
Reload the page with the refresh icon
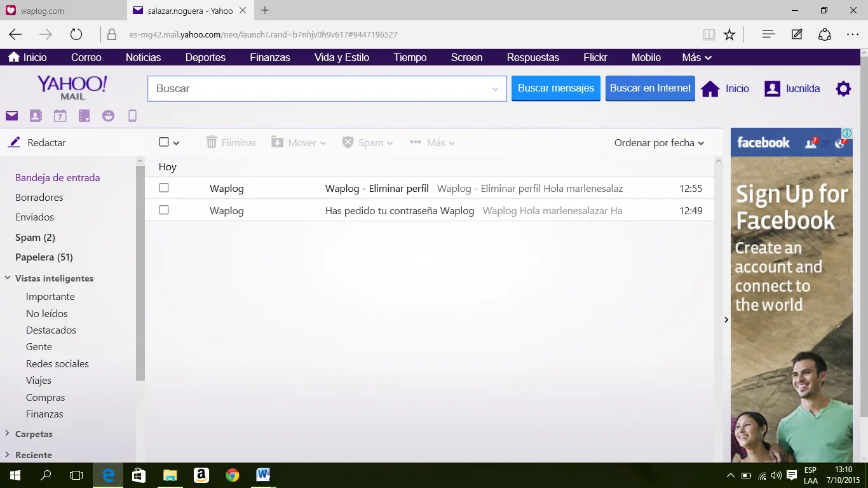point(76,34)
